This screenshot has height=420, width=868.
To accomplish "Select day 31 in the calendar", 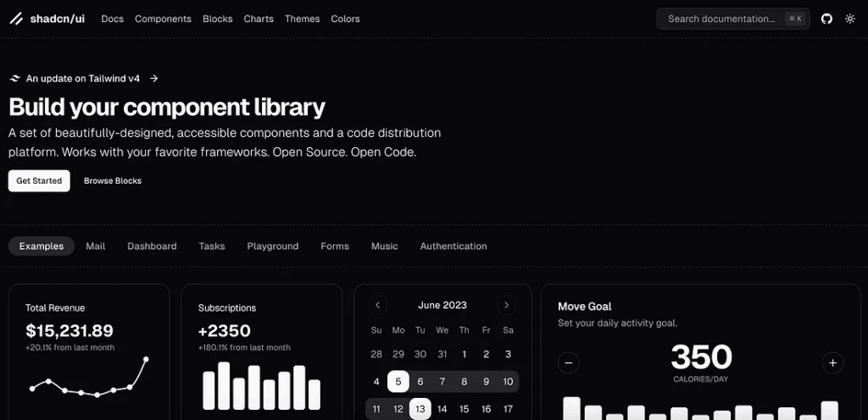I will tap(442, 354).
